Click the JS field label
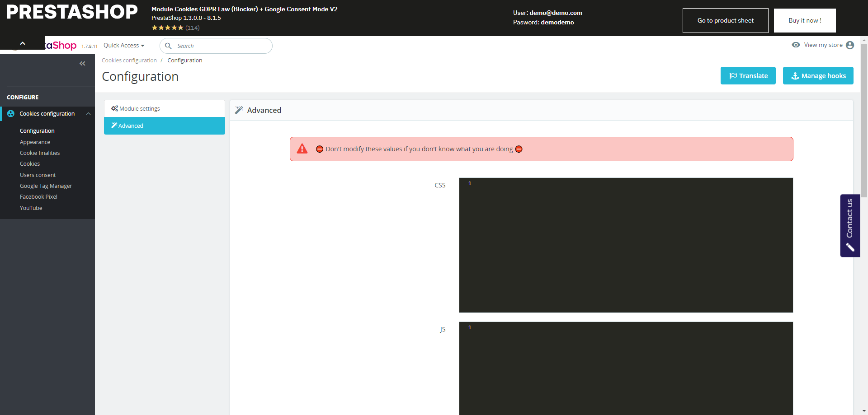The height and width of the screenshot is (415, 868). pyautogui.click(x=443, y=329)
